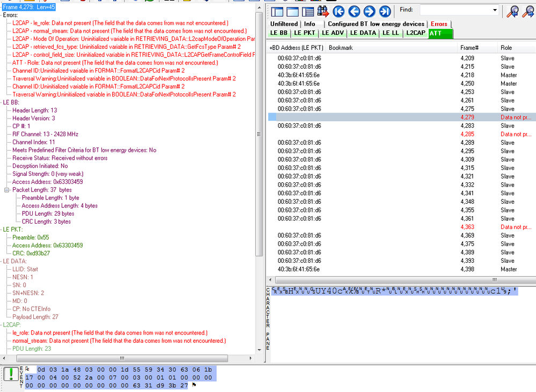This screenshot has height=392, width=536.
Task: Select PDU Length: 23 line
Action: point(32,349)
